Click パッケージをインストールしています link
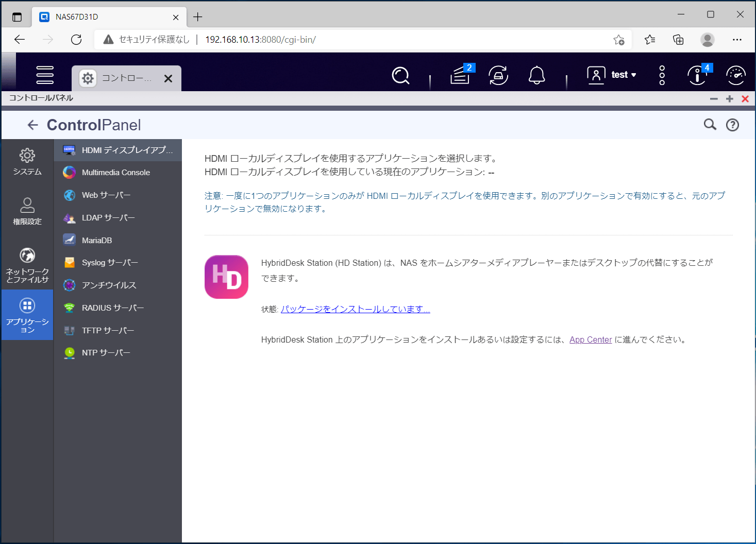Screen dimensions: 756x544 (x=355, y=309)
